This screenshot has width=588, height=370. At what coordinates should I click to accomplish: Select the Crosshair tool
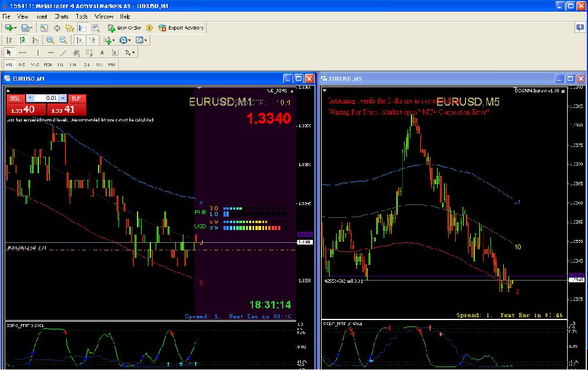coord(23,52)
